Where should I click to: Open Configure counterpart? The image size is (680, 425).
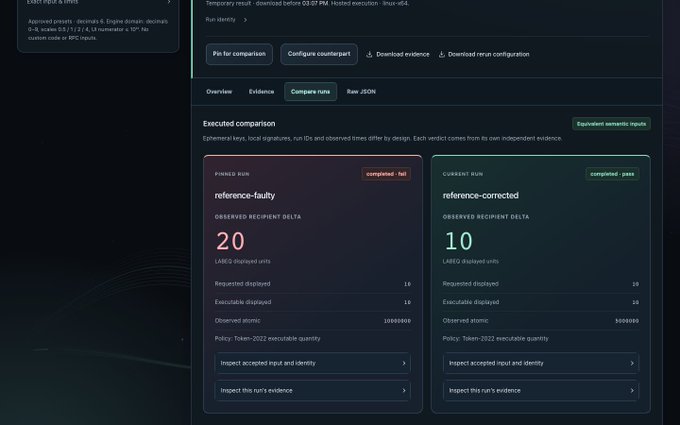319,54
